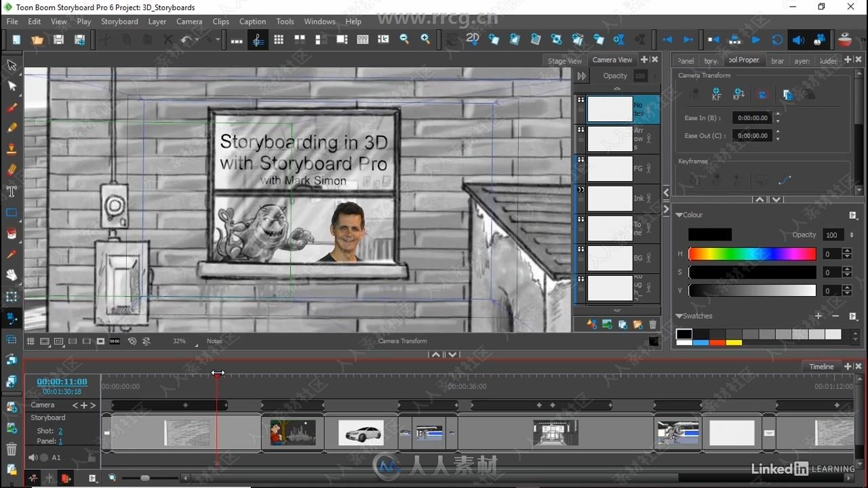
Task: Toggle sound playback speaker icon
Action: tap(798, 40)
